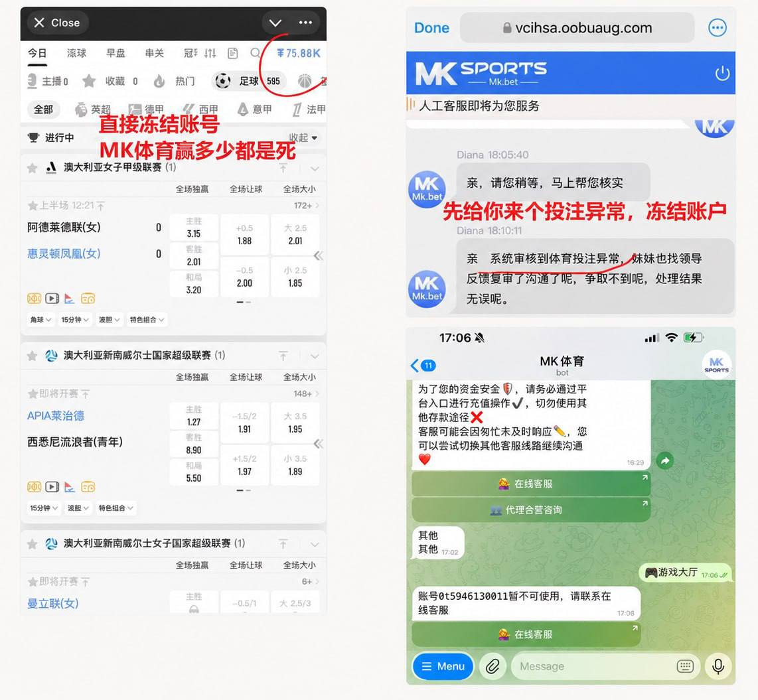Open the sort filter icon in top bar
The width and height of the screenshot is (758, 700).
click(210, 53)
